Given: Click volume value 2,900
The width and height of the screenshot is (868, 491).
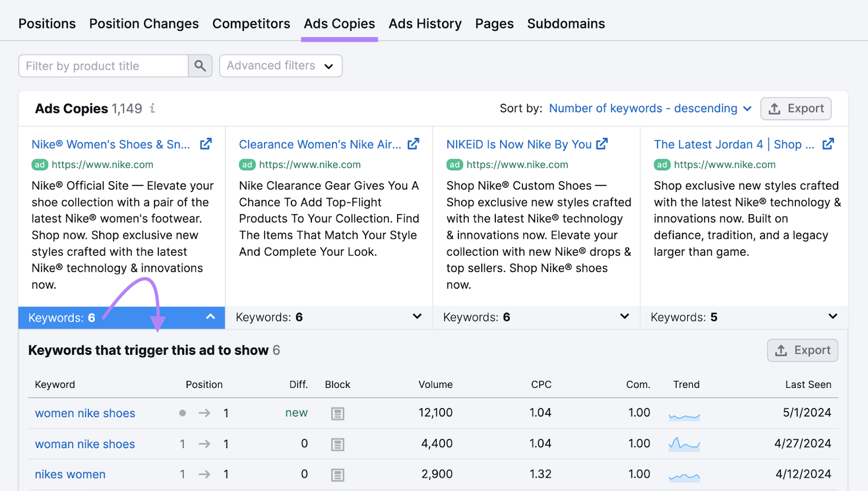Looking at the screenshot, I should [437, 474].
